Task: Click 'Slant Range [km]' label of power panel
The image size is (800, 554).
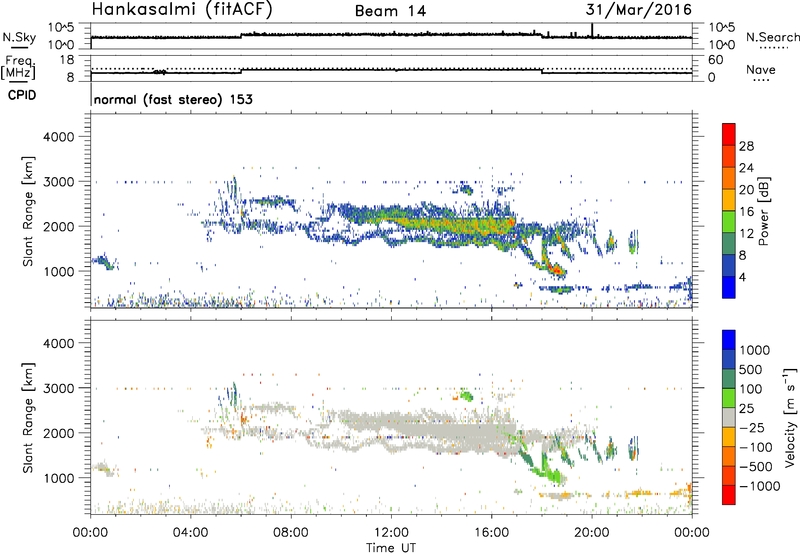Action: [28, 211]
